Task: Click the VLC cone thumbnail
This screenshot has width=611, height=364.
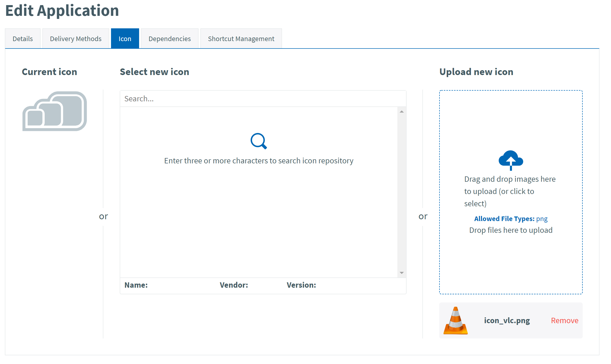Action: click(x=456, y=321)
